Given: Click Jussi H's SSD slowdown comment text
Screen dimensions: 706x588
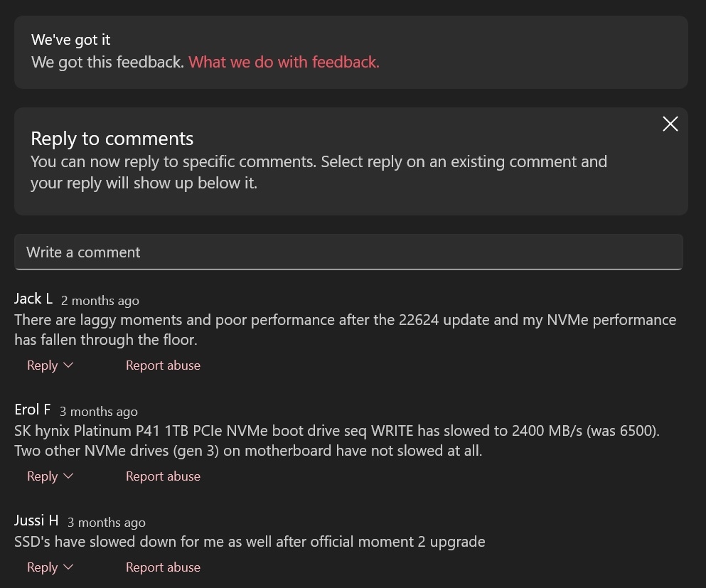Looking at the screenshot, I should (x=250, y=542).
